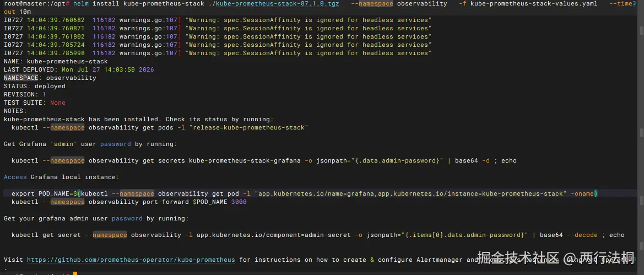Click the 'TEST SUITE: None' line
This screenshot has width=644, height=275.
[35, 103]
